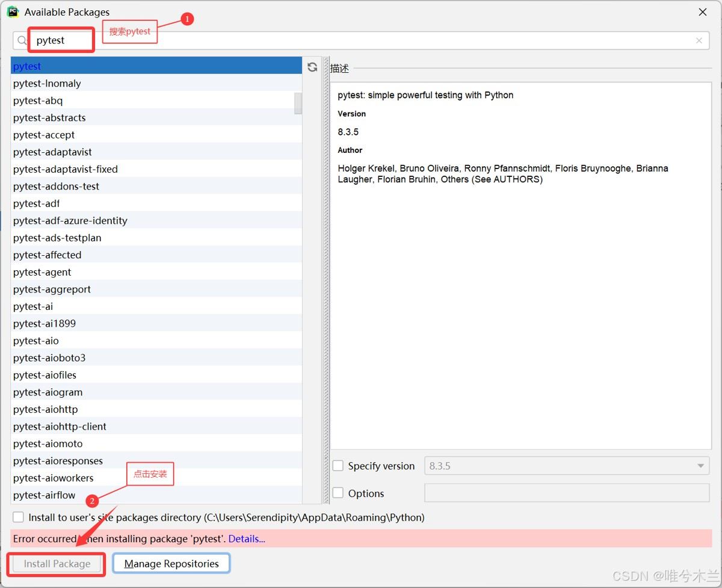The image size is (722, 588).
Task: Select the pytest-adf package
Action: pyautogui.click(x=156, y=203)
